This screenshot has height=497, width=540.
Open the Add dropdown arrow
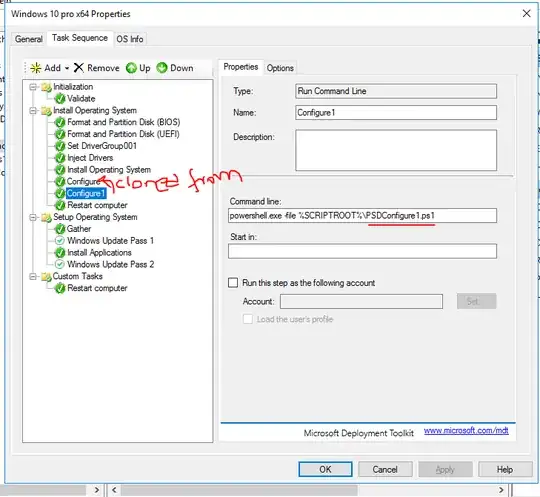pyautogui.click(x=67, y=68)
